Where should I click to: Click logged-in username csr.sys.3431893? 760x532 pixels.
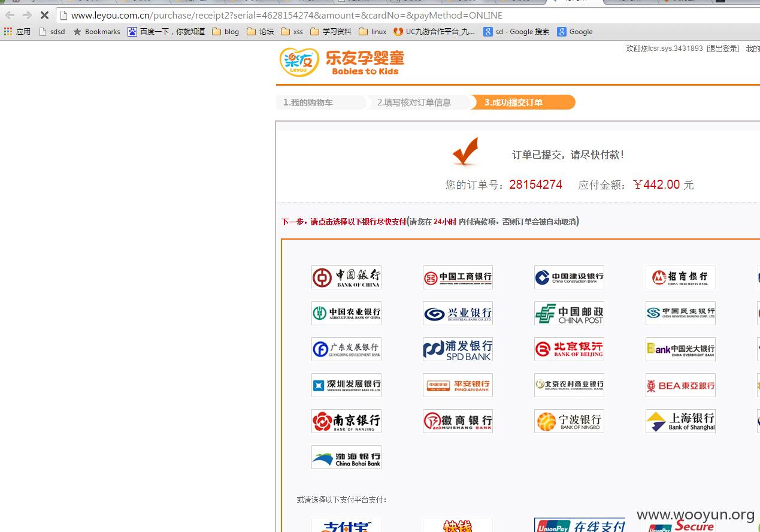(675, 49)
